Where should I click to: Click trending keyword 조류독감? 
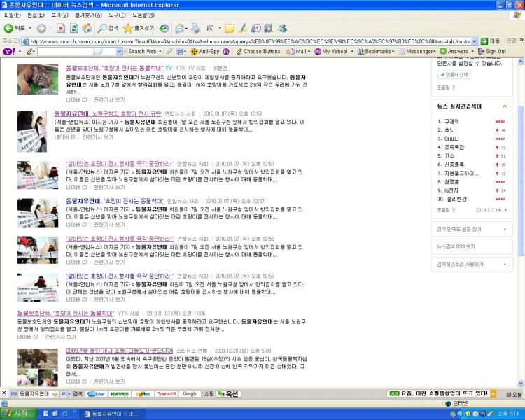(454, 147)
